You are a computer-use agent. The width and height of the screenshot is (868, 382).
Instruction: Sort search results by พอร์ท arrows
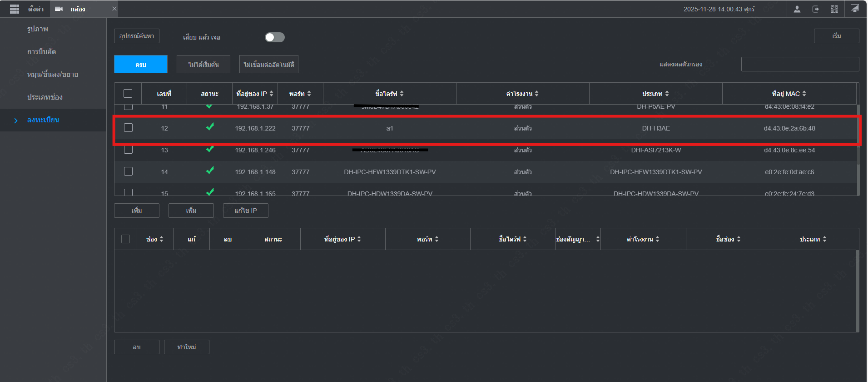click(x=309, y=94)
